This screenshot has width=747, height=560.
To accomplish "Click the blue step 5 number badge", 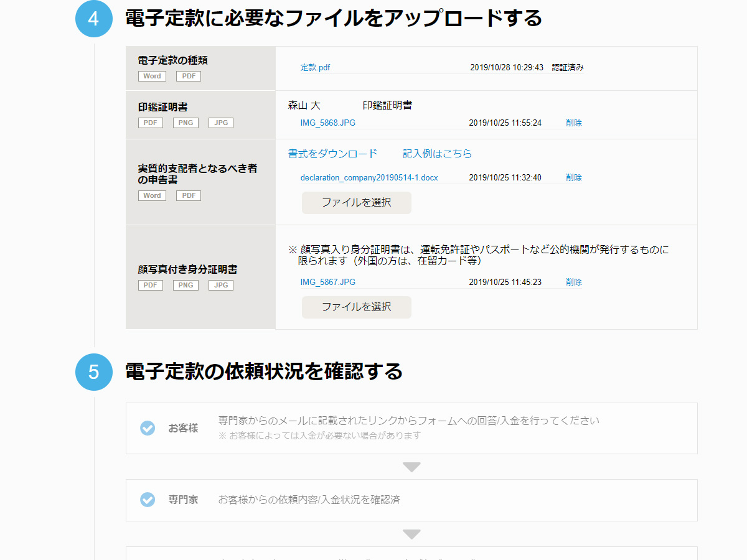I will [x=93, y=371].
